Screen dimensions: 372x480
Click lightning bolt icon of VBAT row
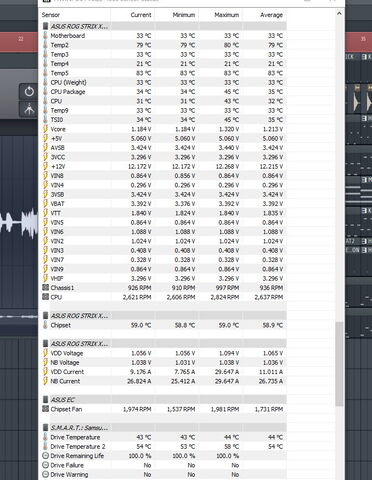tap(46, 204)
